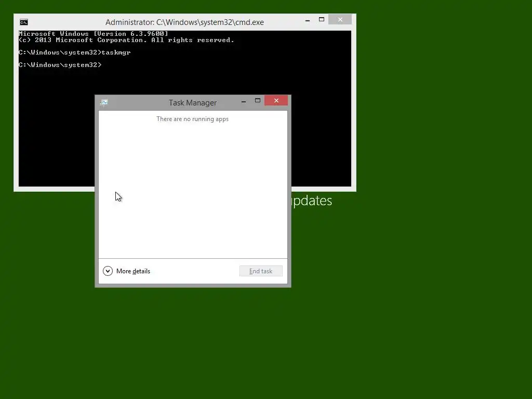The height and width of the screenshot is (399, 532).
Task: Maximize the Task Manager window
Action: [258, 101]
